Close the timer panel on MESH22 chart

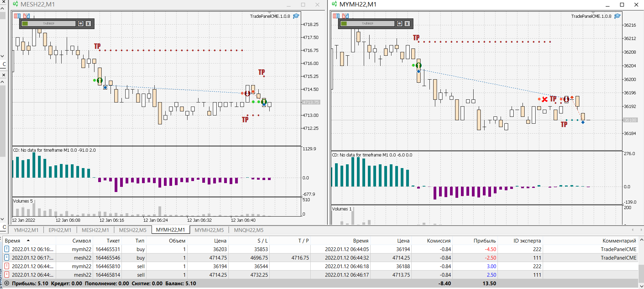pyautogui.click(x=88, y=24)
